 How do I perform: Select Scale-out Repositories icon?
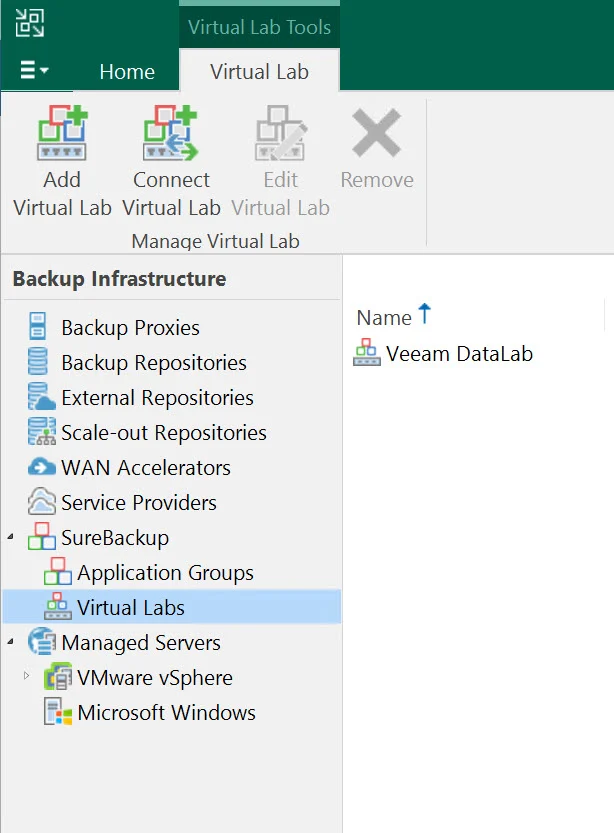click(x=41, y=431)
